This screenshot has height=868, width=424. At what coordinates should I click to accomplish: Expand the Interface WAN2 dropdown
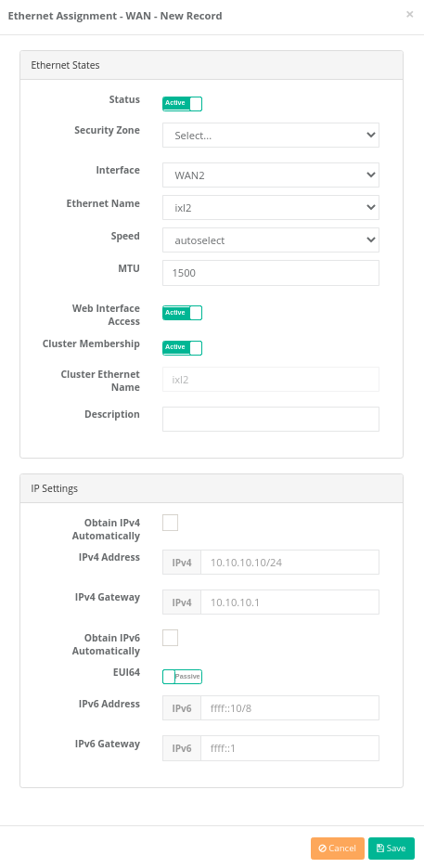[271, 175]
